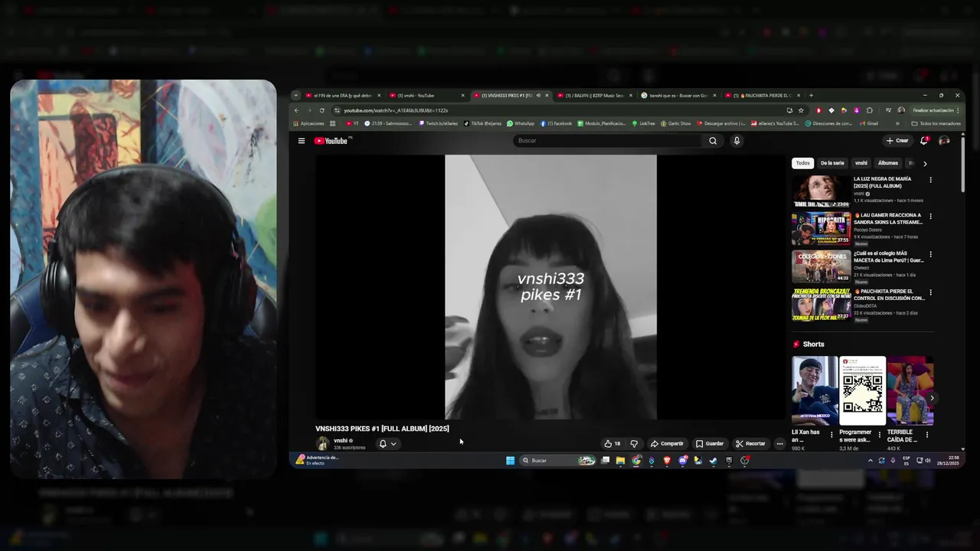
Task: Activate the voice search microphone icon
Action: click(x=737, y=141)
